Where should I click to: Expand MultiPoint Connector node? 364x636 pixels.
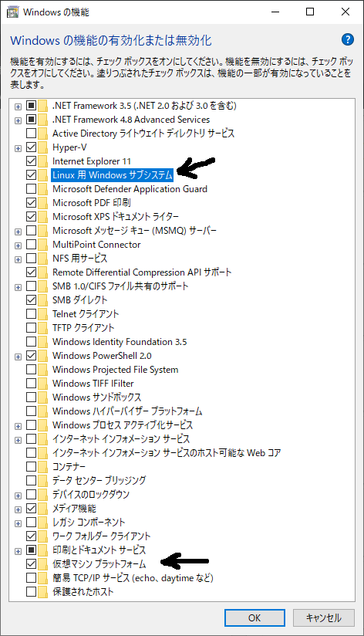point(18,245)
